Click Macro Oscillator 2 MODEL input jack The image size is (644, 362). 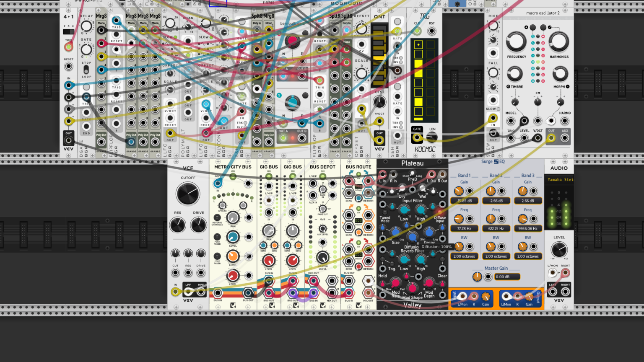pos(511,121)
